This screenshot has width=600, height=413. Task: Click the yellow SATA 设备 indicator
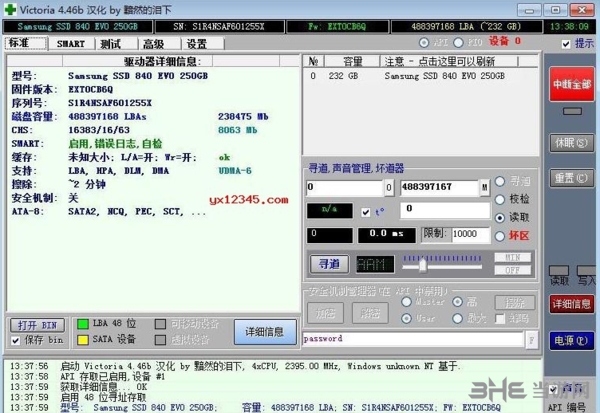(x=83, y=340)
